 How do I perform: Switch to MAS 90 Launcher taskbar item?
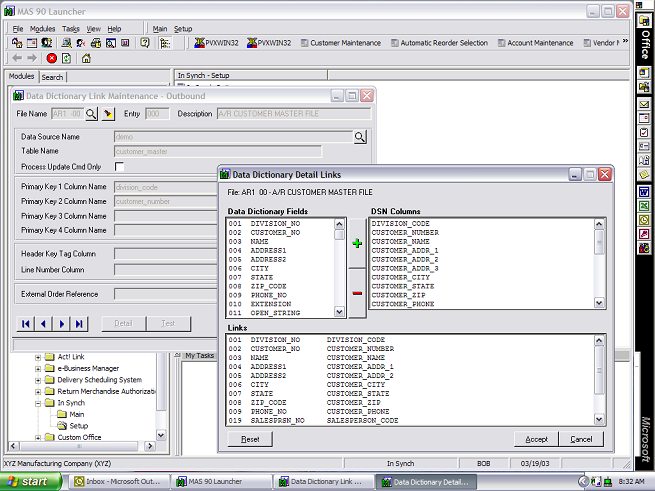click(221, 482)
